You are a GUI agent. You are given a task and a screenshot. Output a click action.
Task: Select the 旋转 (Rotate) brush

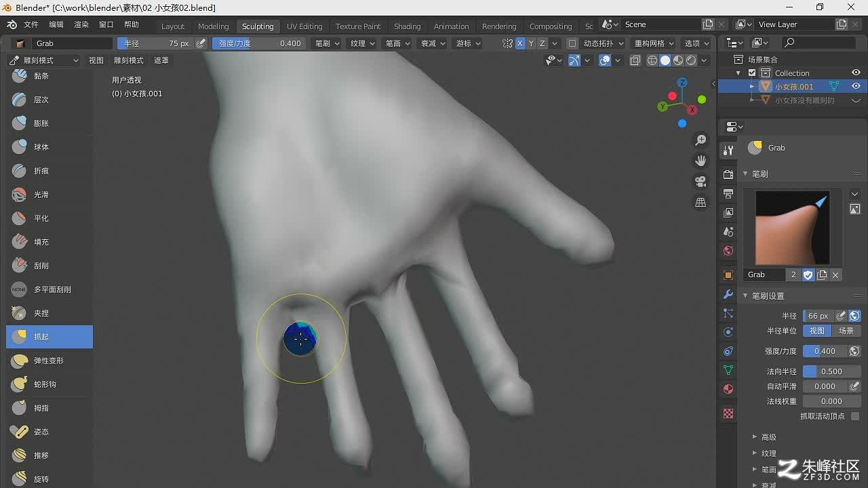click(49, 479)
